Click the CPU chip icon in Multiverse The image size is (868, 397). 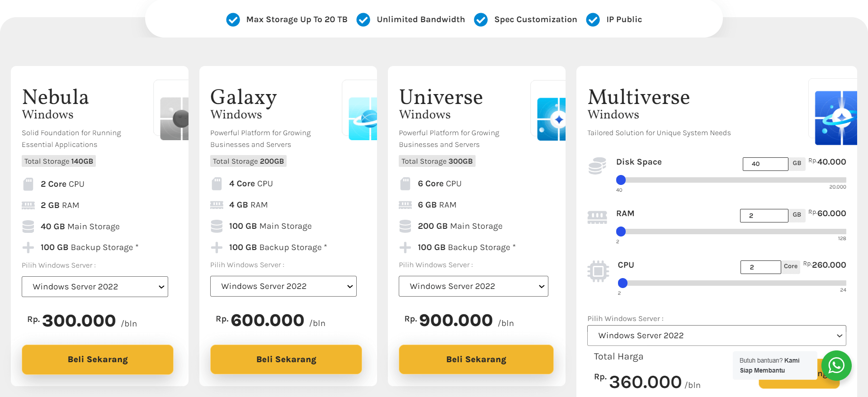(x=598, y=271)
